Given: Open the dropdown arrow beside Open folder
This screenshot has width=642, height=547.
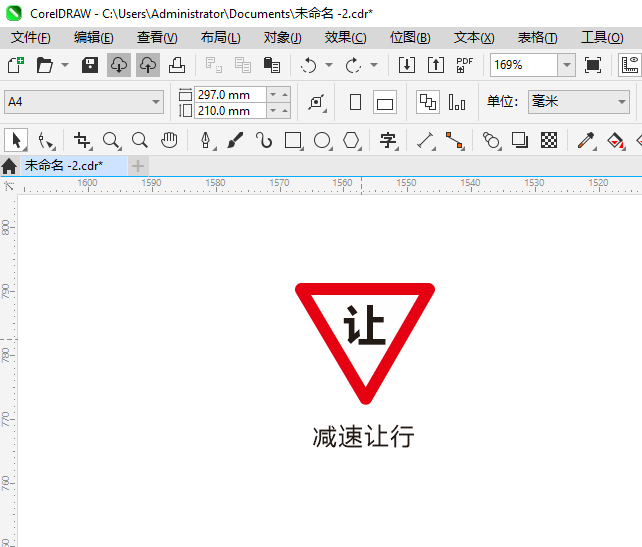Looking at the screenshot, I should [65, 65].
